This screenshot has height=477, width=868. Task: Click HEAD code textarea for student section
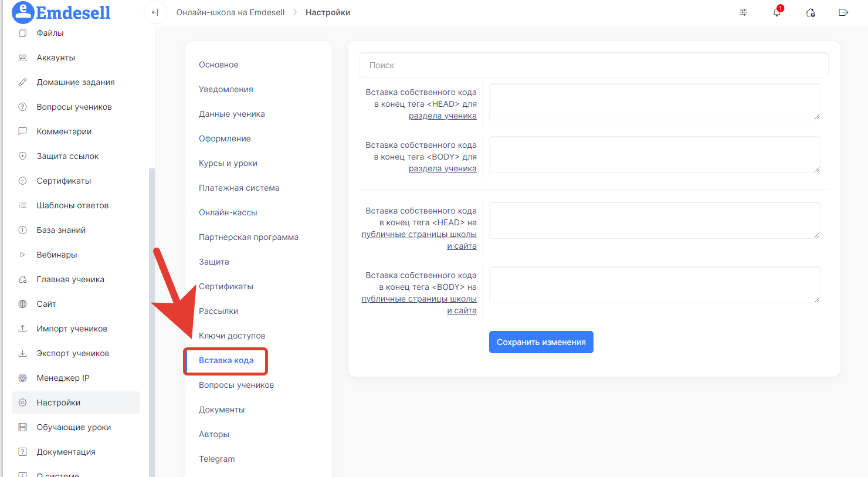coord(654,102)
